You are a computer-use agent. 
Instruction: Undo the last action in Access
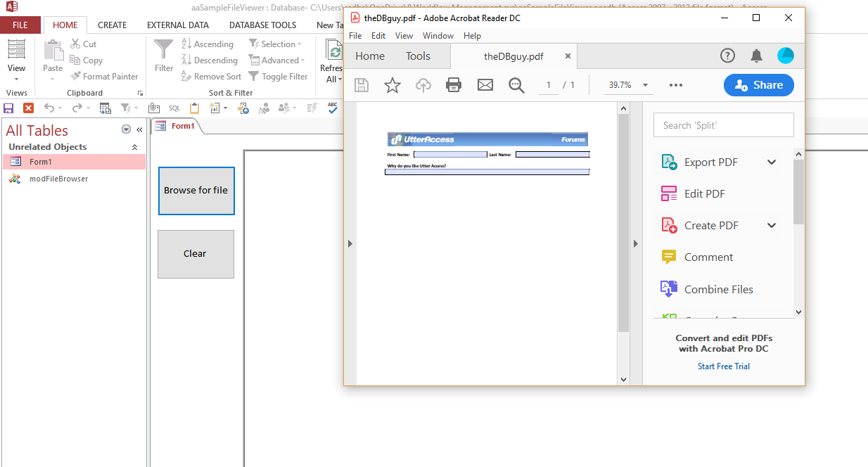point(49,108)
